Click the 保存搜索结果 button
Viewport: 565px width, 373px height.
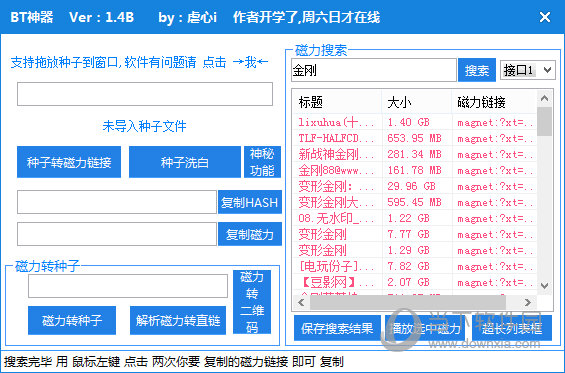pyautogui.click(x=337, y=328)
